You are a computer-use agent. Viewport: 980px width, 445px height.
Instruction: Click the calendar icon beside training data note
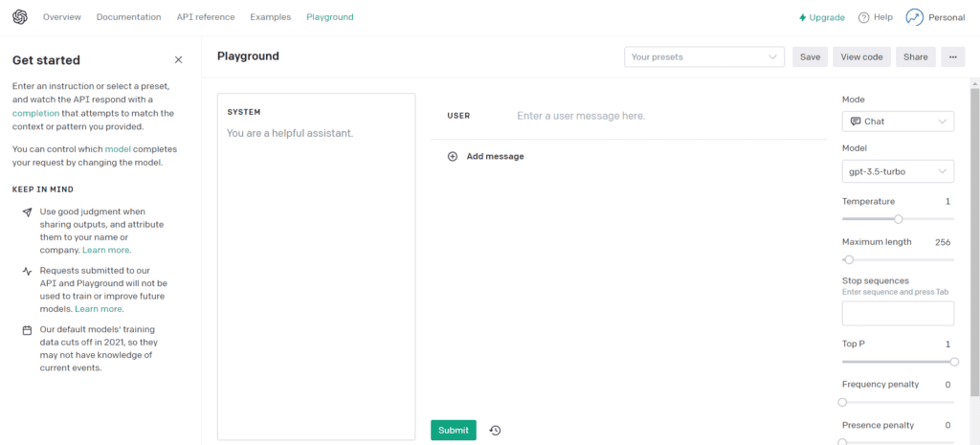click(27, 329)
